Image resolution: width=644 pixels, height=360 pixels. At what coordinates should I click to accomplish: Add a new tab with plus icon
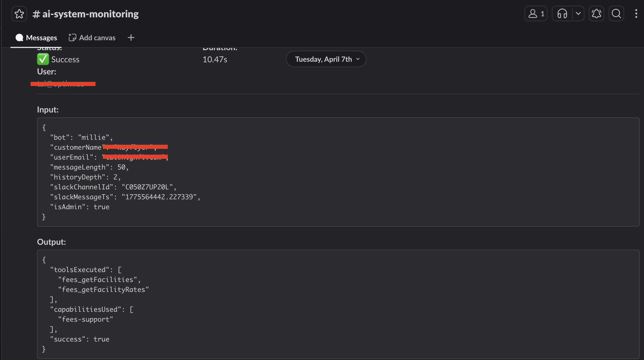click(131, 37)
